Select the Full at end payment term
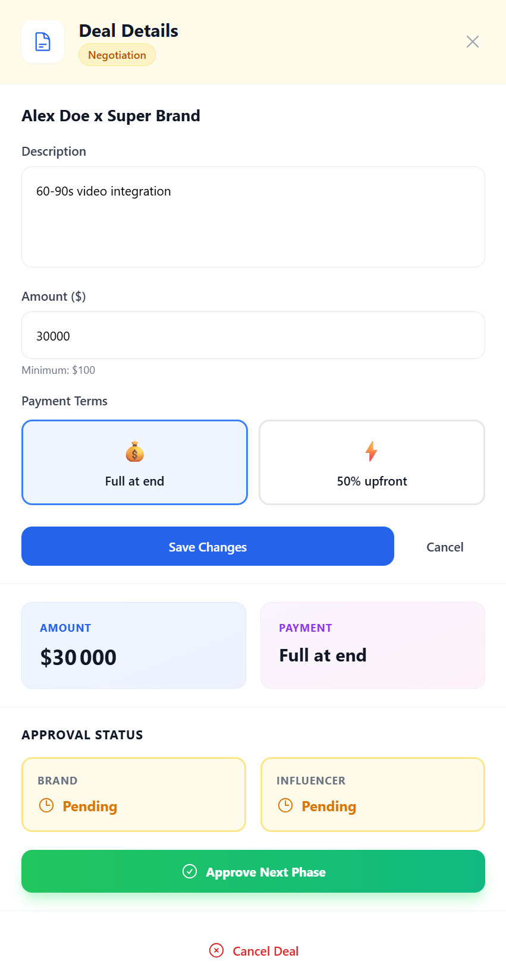506x980 pixels. [134, 462]
